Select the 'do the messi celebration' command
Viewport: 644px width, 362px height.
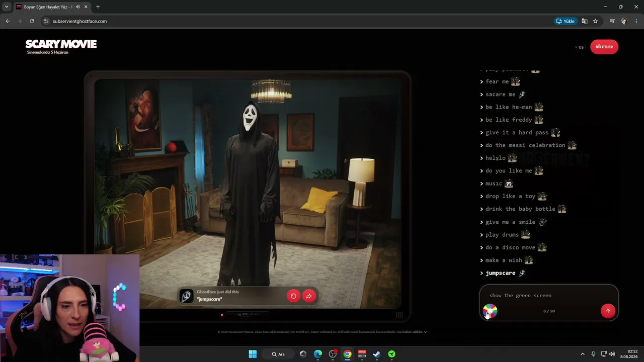(x=525, y=145)
